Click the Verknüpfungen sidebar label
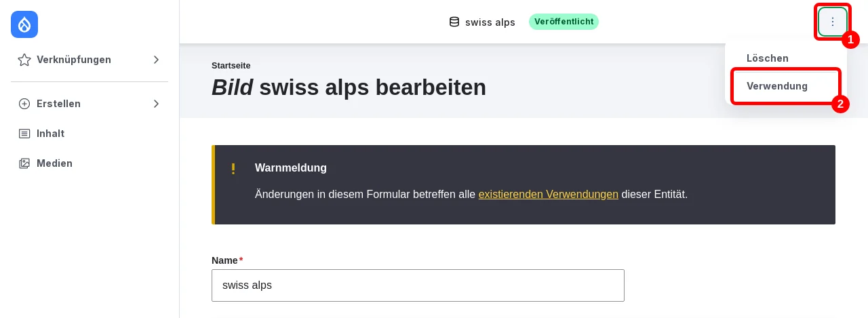The width and height of the screenshot is (868, 318). [x=74, y=60]
